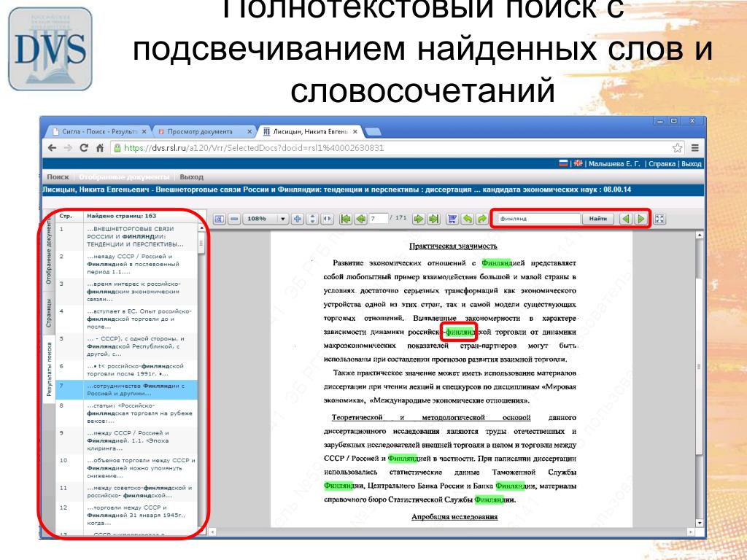The image size is (747, 560).
Task: Click the page number field showing 7
Action: [x=379, y=219]
